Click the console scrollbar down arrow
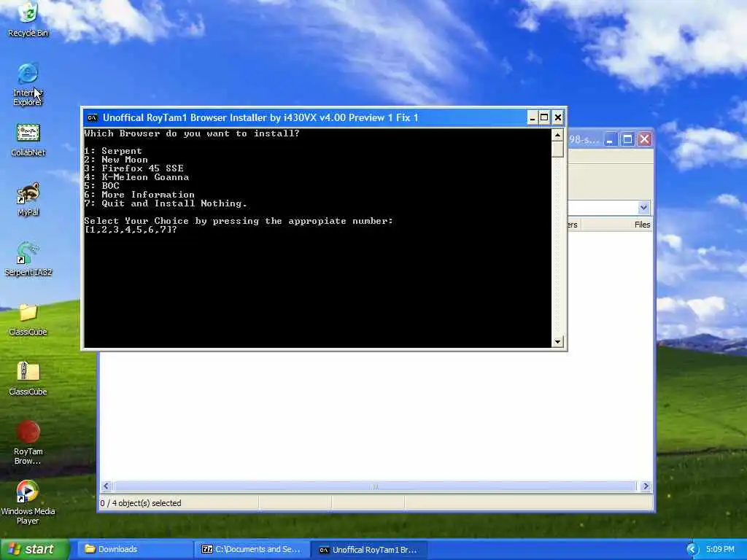The width and height of the screenshot is (747, 560). coord(557,342)
